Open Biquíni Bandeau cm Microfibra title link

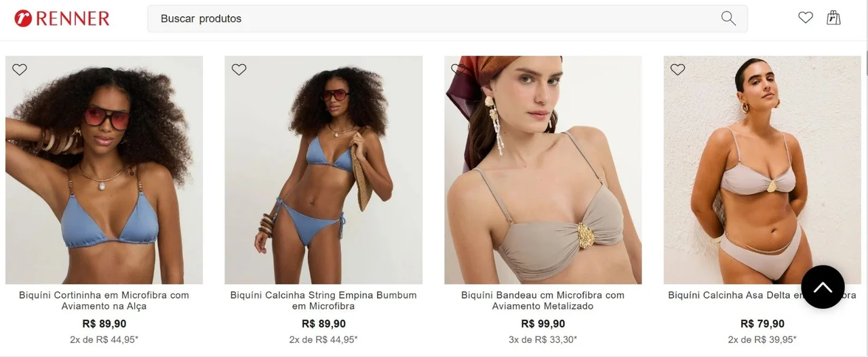[x=542, y=301]
